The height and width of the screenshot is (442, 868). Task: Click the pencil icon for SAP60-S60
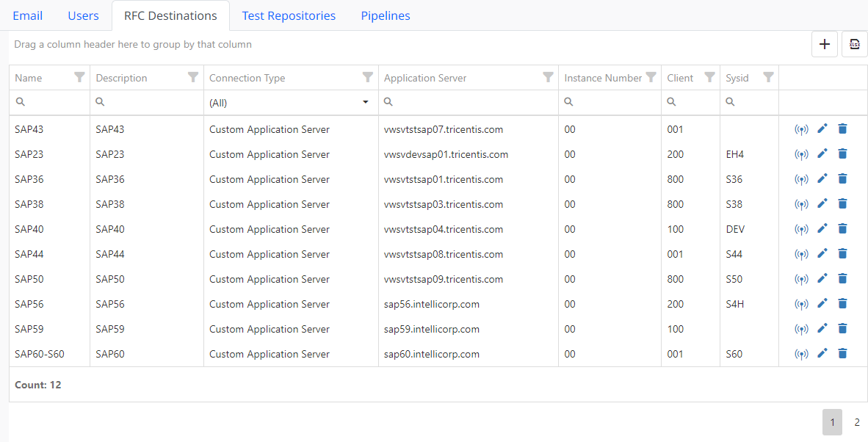click(x=822, y=354)
